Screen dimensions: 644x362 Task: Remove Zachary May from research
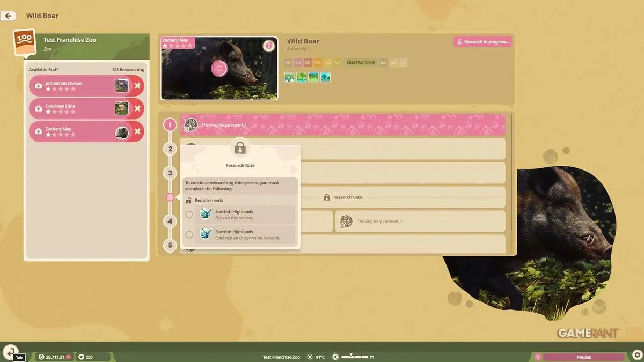[137, 131]
